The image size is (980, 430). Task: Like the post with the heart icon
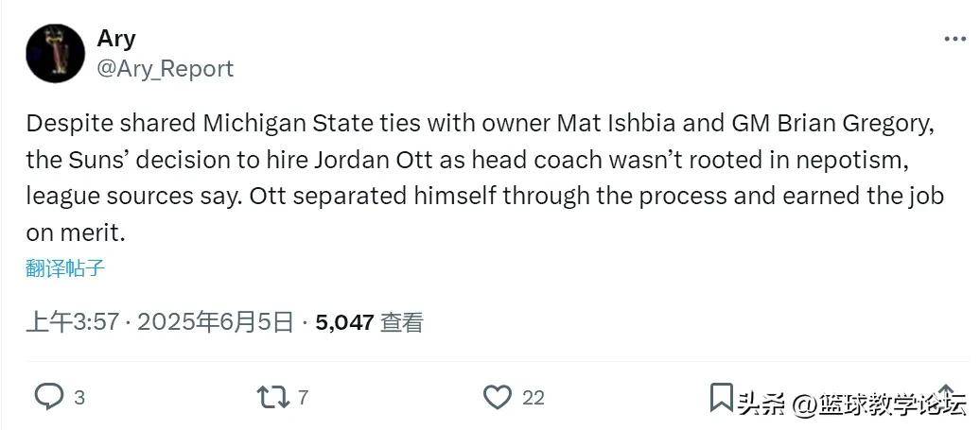pyautogui.click(x=498, y=397)
